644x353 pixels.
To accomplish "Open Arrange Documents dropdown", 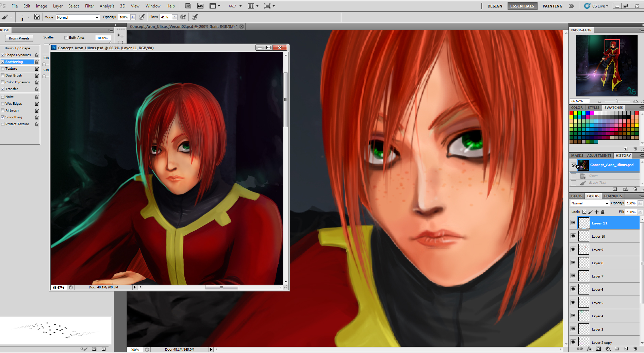I will click(253, 6).
